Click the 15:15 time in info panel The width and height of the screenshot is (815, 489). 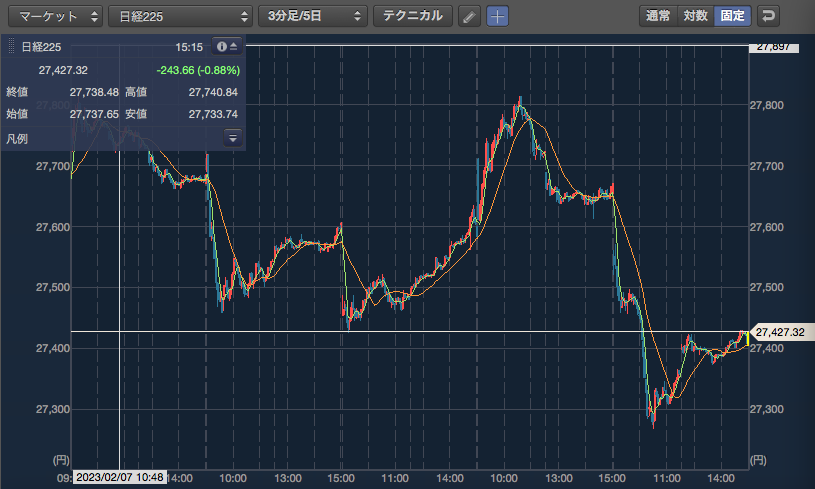189,47
